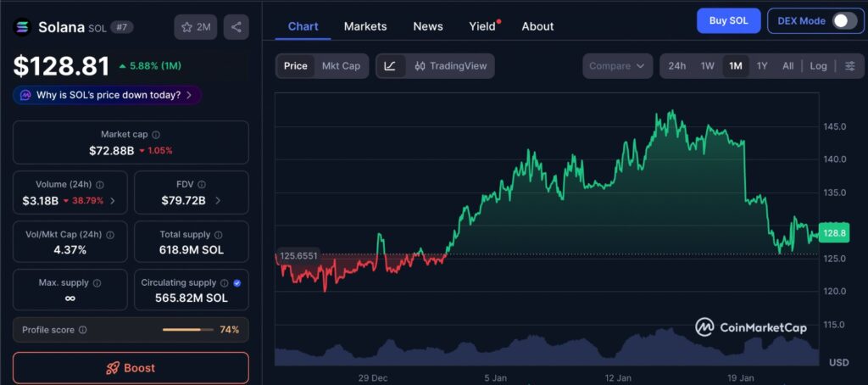Select the 1M time range

point(736,66)
